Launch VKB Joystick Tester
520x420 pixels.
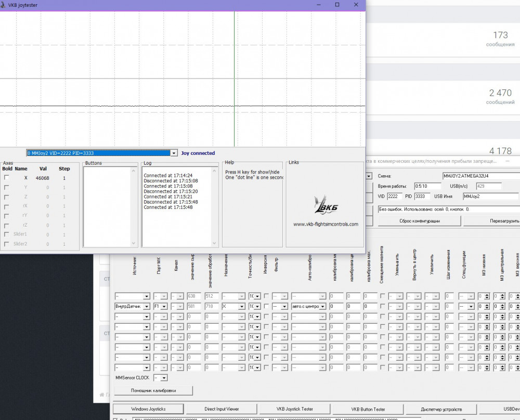coord(295,409)
